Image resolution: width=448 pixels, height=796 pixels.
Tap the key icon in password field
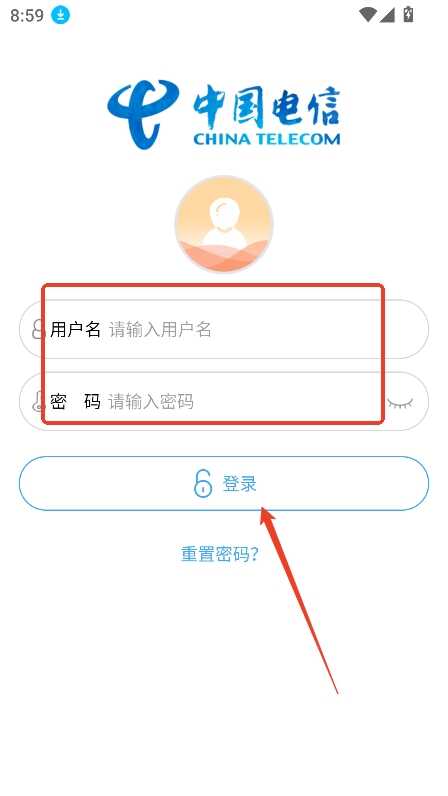pyautogui.click(x=38, y=402)
